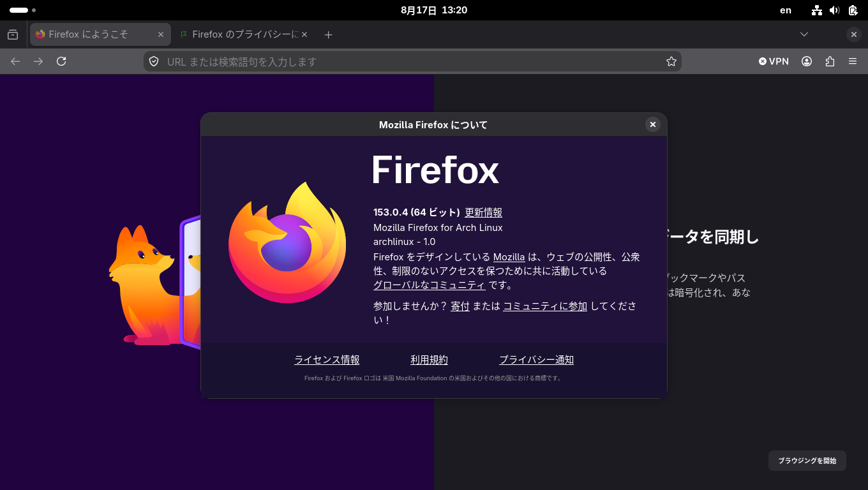Screen dimensions: 868x490
Task: Open the clock showing 8月17日 13:20
Action: pyautogui.click(x=434, y=10)
